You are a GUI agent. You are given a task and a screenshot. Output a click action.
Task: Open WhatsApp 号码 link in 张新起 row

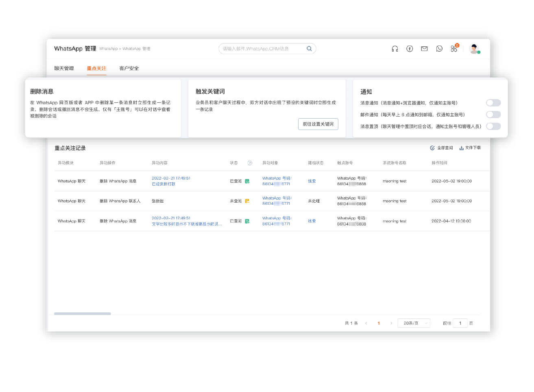coord(277,201)
